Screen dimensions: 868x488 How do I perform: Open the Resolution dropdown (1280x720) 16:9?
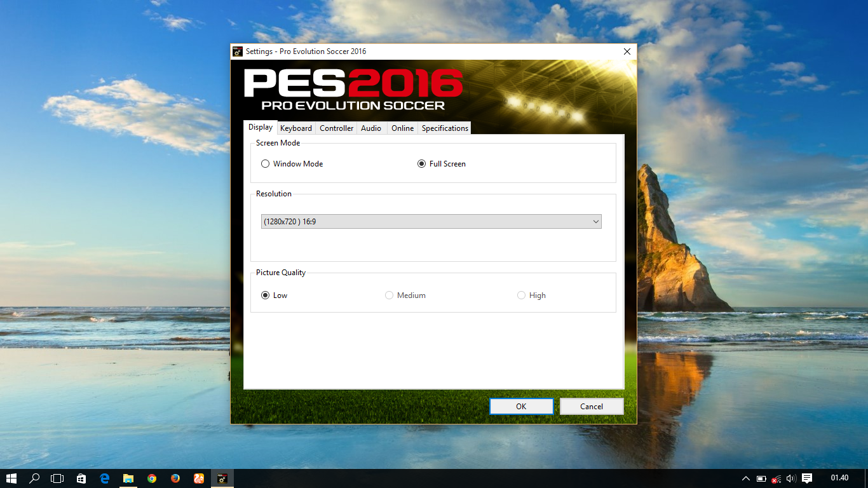[x=431, y=222]
